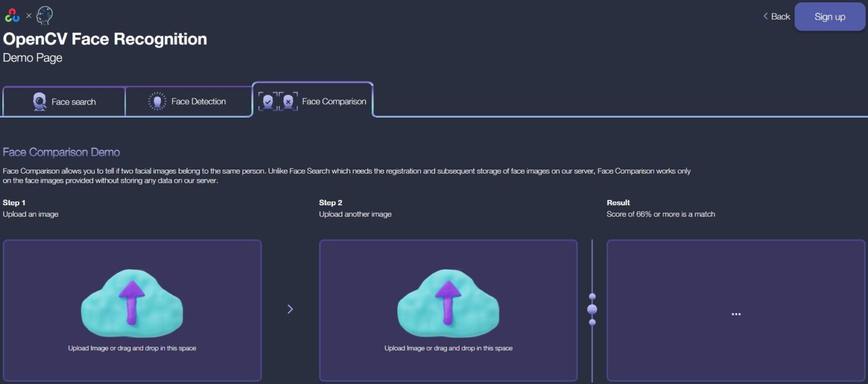This screenshot has width=868, height=384.
Task: Click the AI head logo beside the OpenCV logo
Action: (44, 15)
